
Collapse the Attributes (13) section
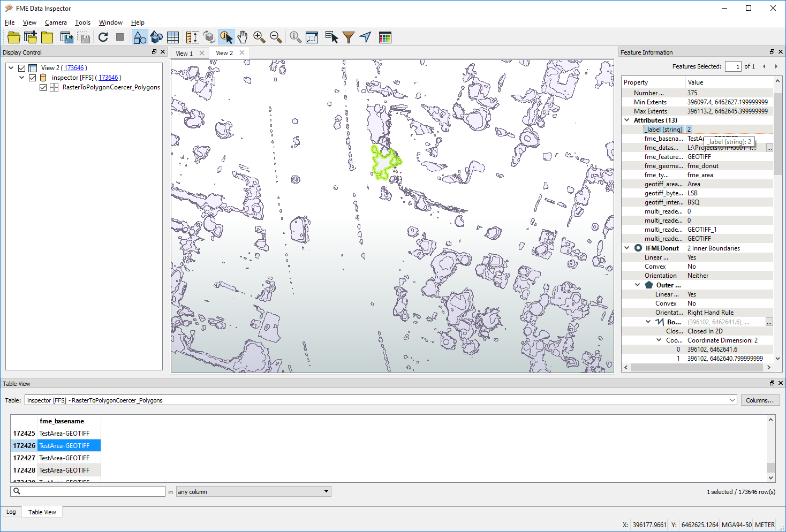[627, 120]
